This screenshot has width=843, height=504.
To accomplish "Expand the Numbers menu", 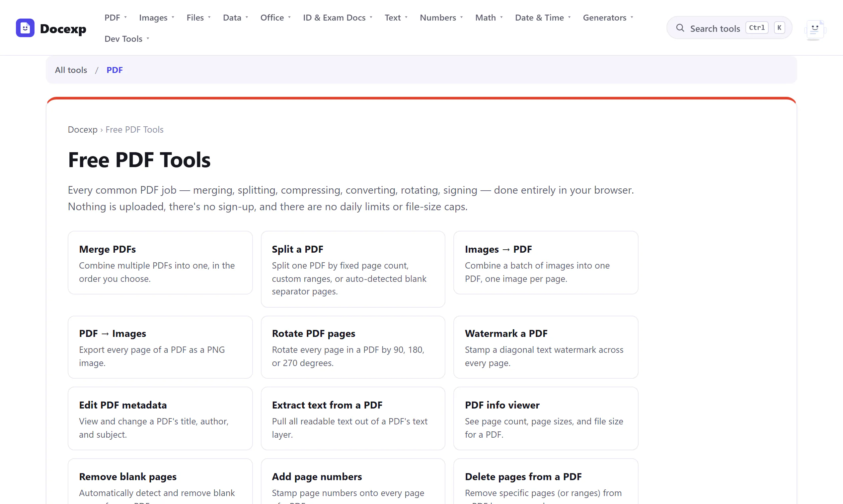I will tap(441, 17).
